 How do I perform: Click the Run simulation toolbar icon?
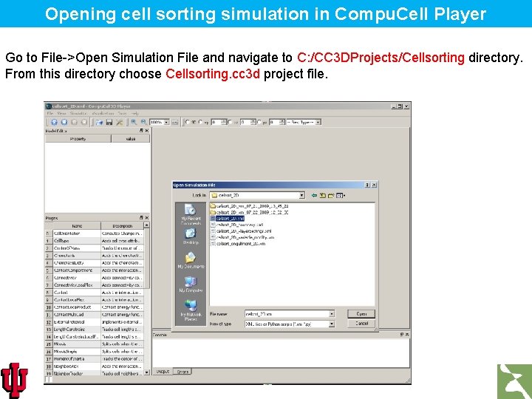point(54,122)
